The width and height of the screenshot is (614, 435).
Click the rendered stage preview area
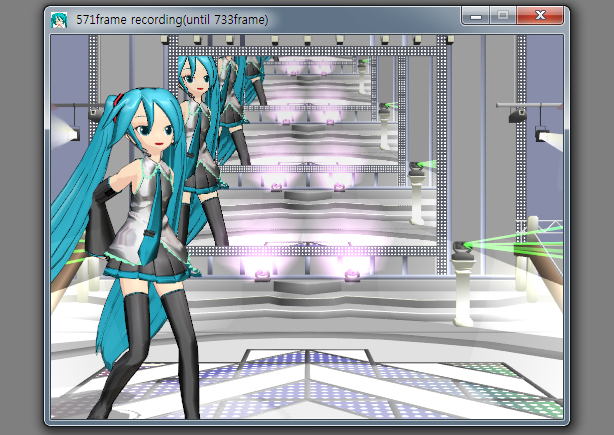click(x=307, y=227)
